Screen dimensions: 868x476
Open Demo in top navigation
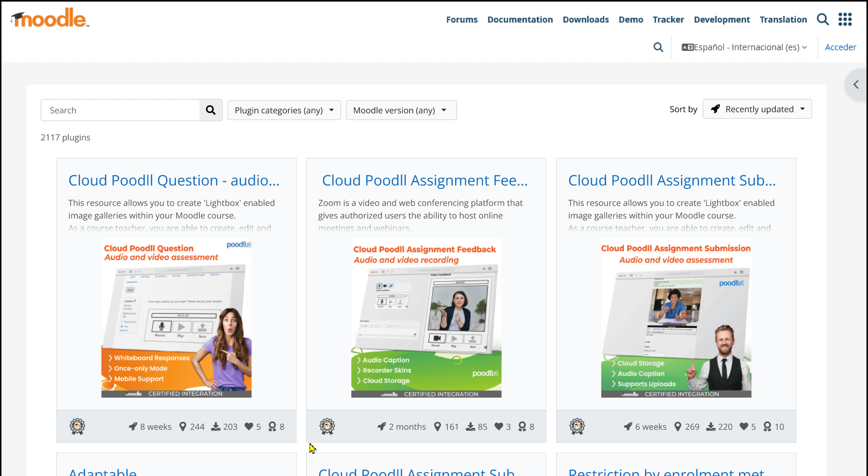(631, 20)
